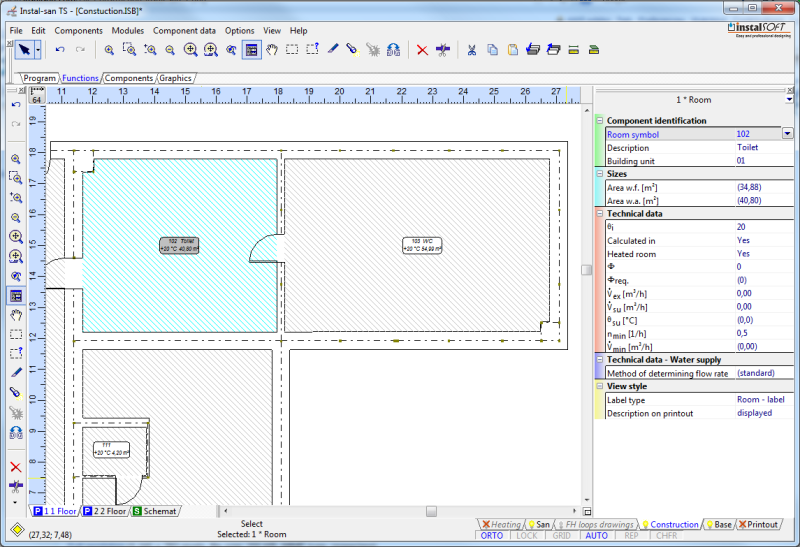This screenshot has height=547, width=800.
Task: Click the Paste clipboard icon
Action: pyautogui.click(x=513, y=50)
